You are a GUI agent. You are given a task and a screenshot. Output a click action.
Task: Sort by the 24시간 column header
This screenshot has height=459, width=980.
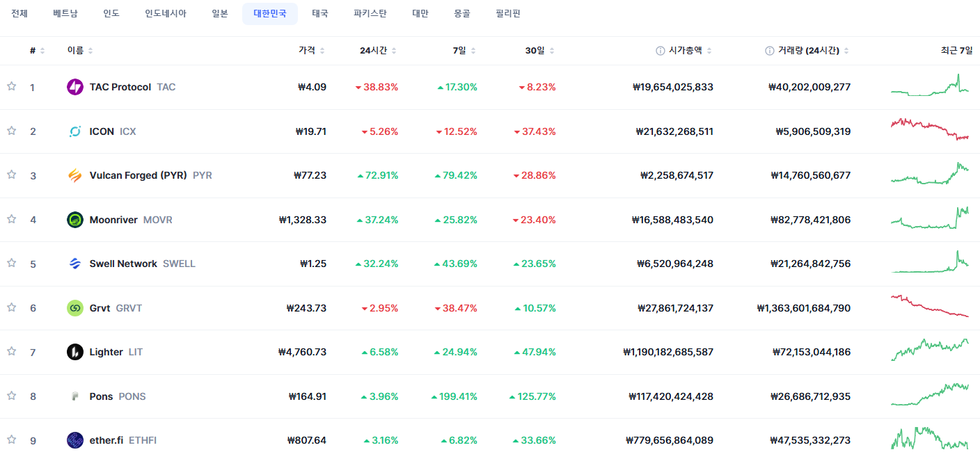coord(378,51)
